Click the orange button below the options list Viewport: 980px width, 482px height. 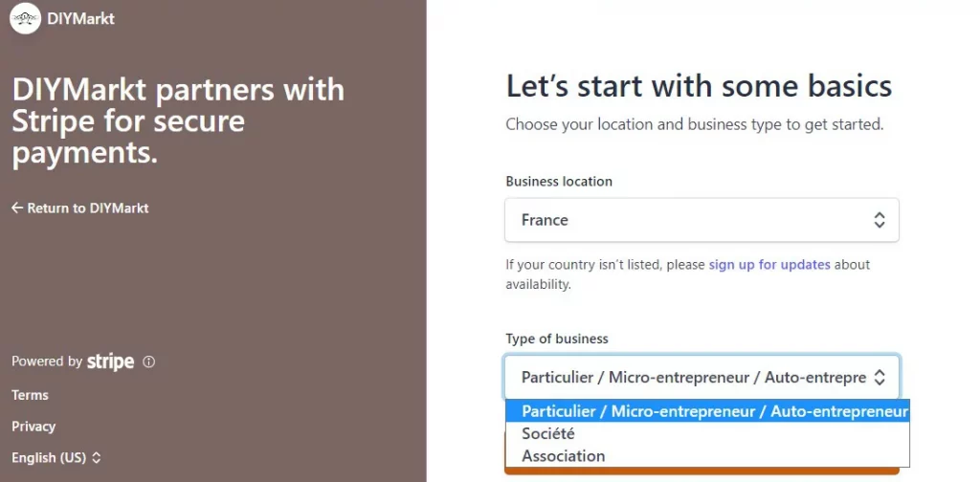click(x=702, y=471)
